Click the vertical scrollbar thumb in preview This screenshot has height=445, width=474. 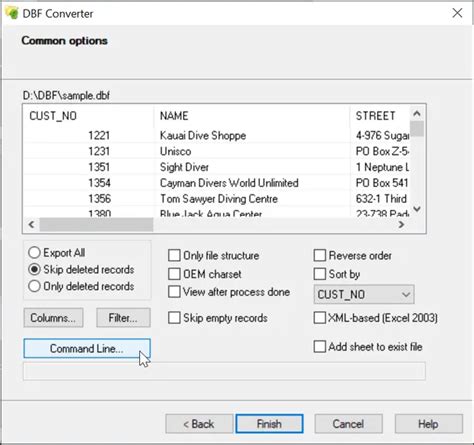click(x=417, y=129)
